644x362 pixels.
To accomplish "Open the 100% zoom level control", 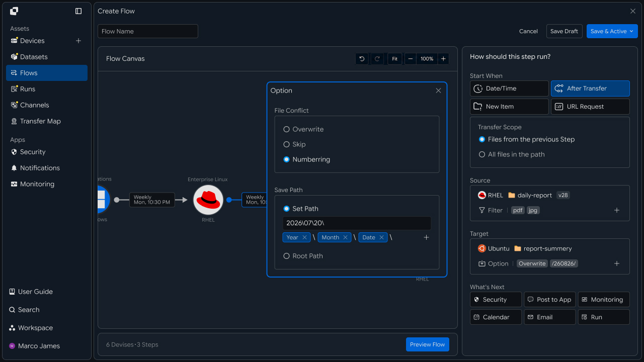I will click(x=427, y=59).
